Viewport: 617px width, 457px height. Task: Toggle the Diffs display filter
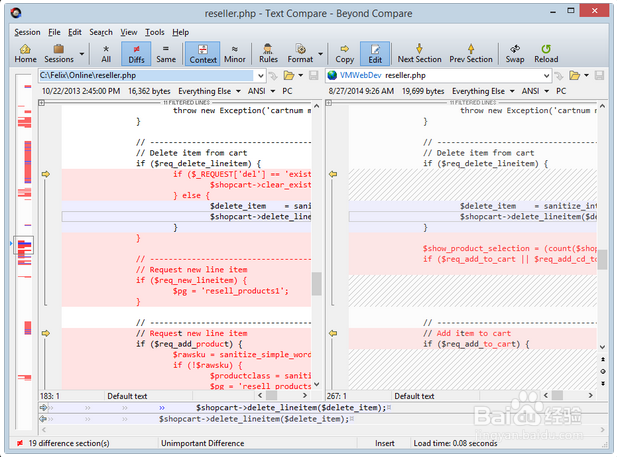click(x=136, y=54)
